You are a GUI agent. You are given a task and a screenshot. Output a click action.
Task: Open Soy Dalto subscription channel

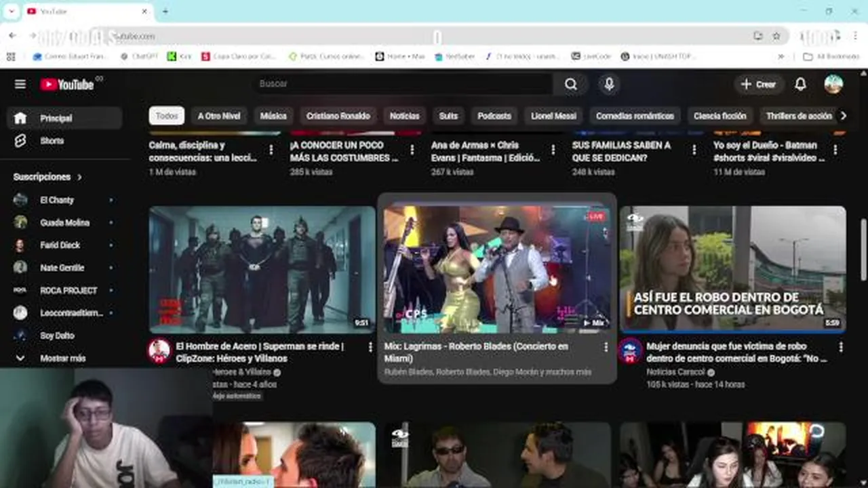[x=64, y=335]
